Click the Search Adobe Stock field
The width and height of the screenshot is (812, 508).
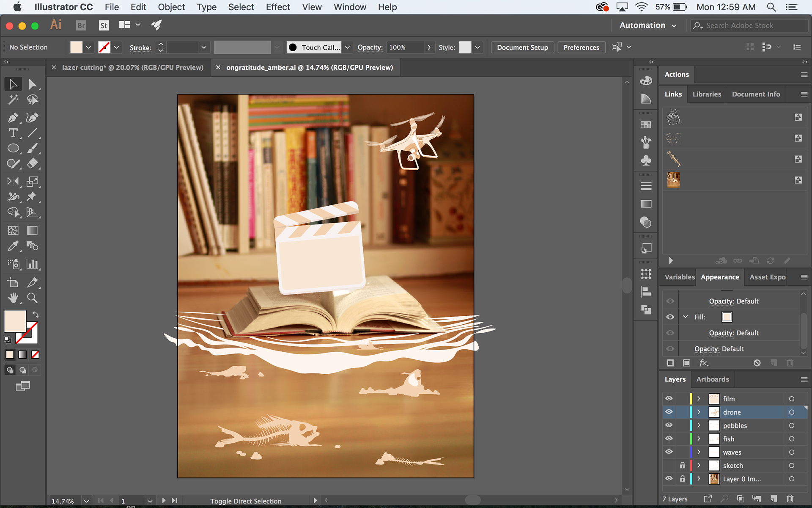click(x=749, y=25)
